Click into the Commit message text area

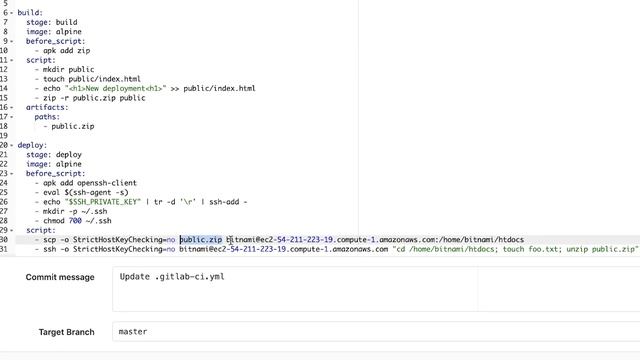point(376,289)
